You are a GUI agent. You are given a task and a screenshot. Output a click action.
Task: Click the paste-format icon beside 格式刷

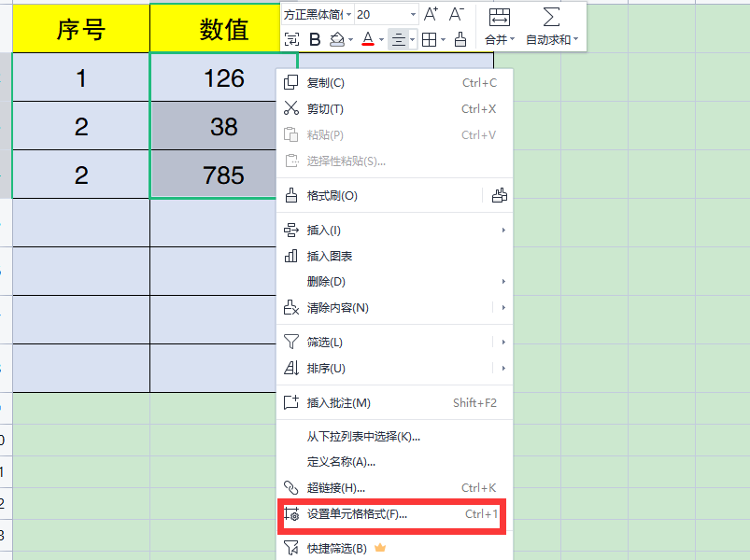[x=500, y=195]
